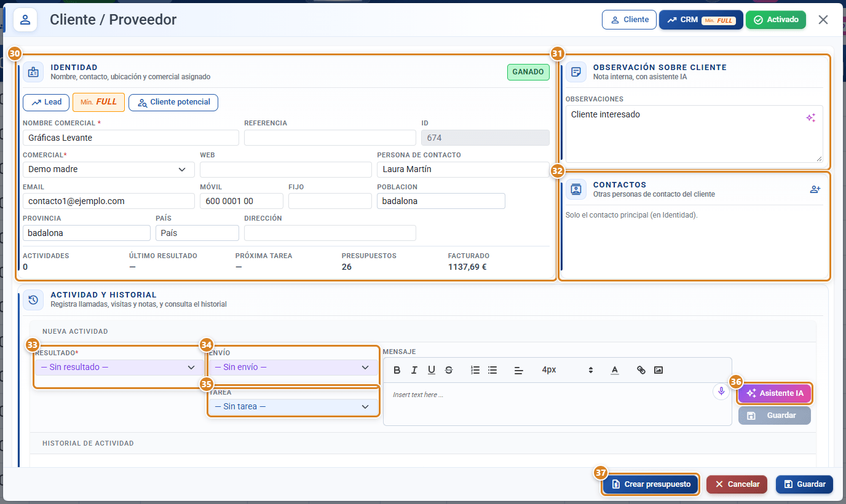Open the Envío dropdown

pyautogui.click(x=293, y=368)
